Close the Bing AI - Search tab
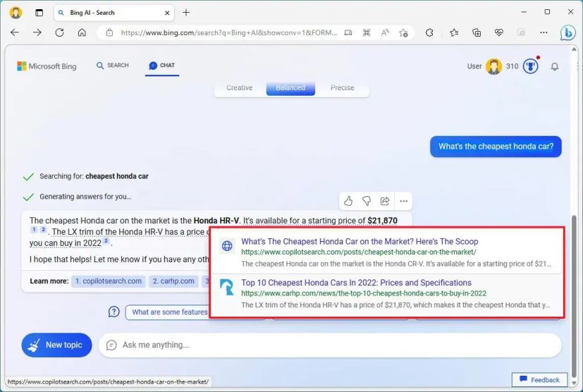 pos(167,13)
